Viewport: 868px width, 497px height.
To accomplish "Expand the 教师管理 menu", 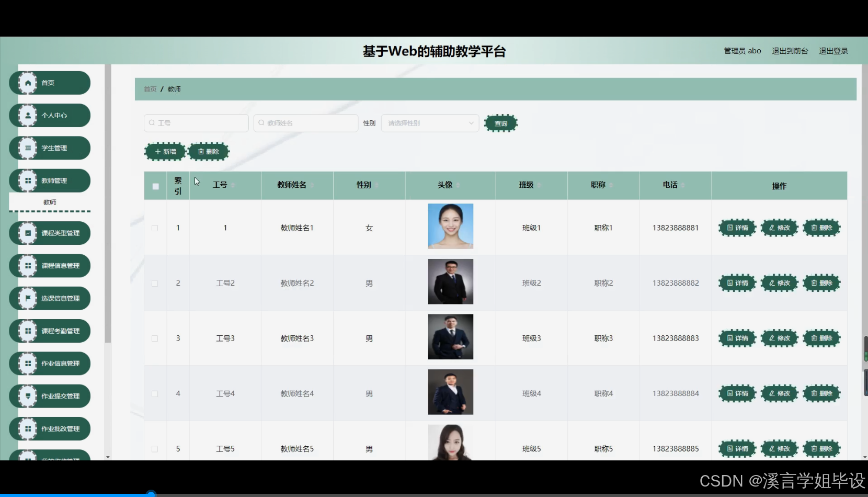I will click(x=50, y=180).
